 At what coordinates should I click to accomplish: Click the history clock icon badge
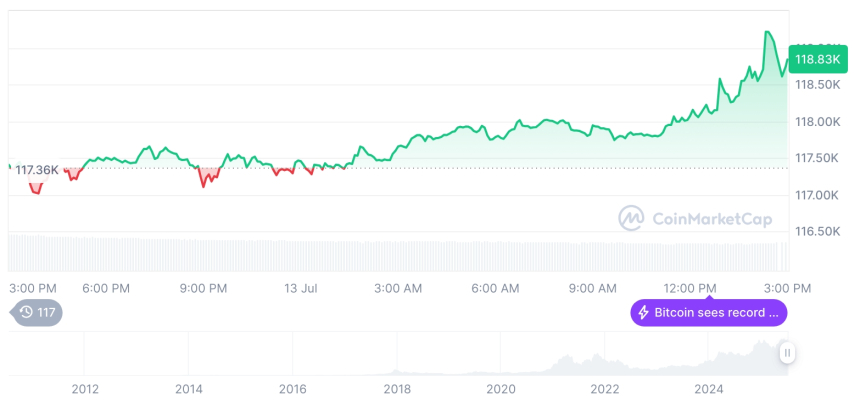26,313
